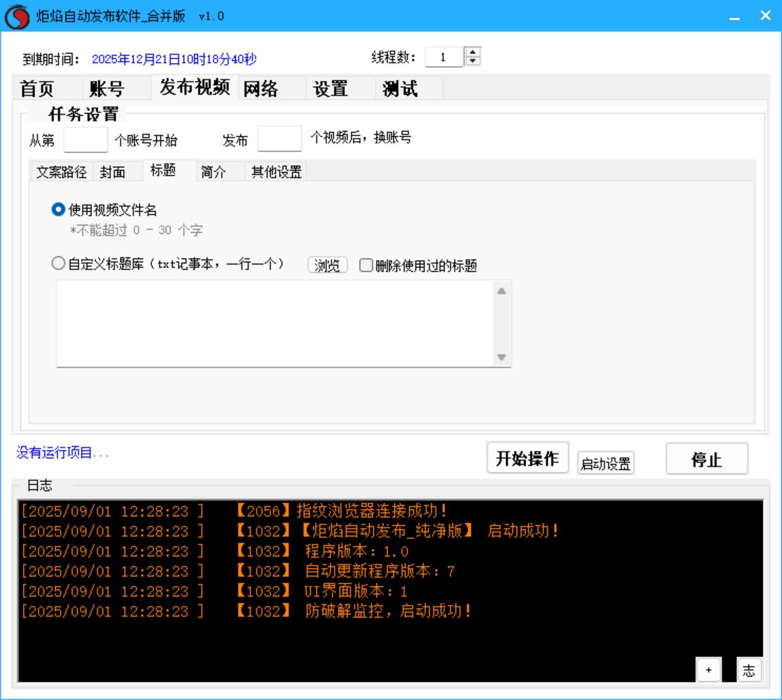782x700 pixels.
Task: Click log line 防破解监控，启动成功
Action: (246, 611)
